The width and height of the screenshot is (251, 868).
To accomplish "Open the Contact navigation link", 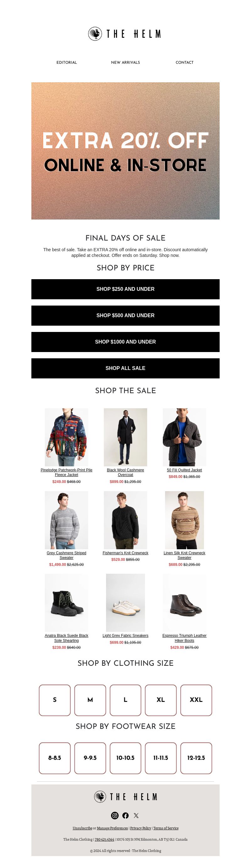I will coord(184,63).
